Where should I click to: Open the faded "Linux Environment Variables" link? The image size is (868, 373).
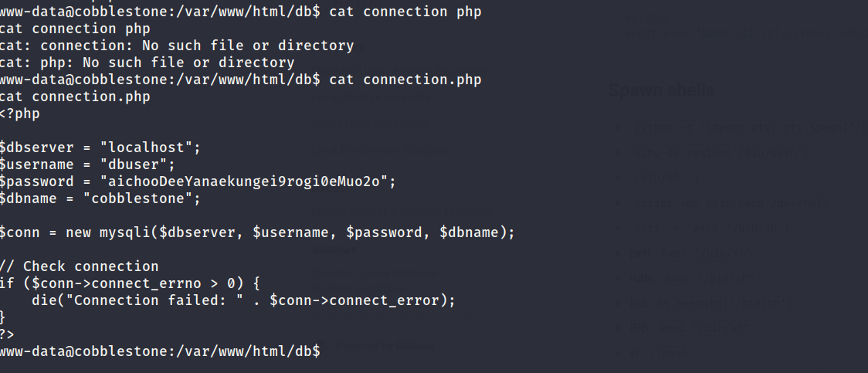(380, 149)
